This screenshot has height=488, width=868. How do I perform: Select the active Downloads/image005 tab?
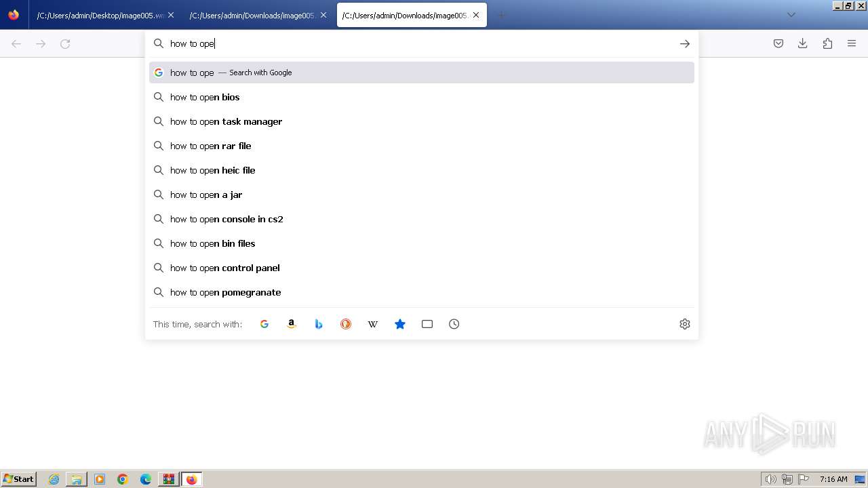(x=412, y=15)
